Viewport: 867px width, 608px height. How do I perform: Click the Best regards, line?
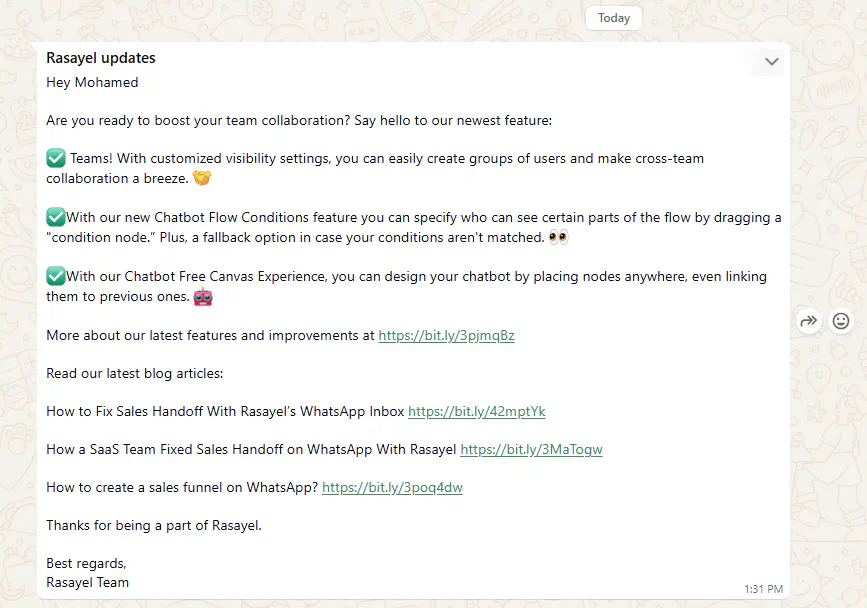tap(86, 563)
